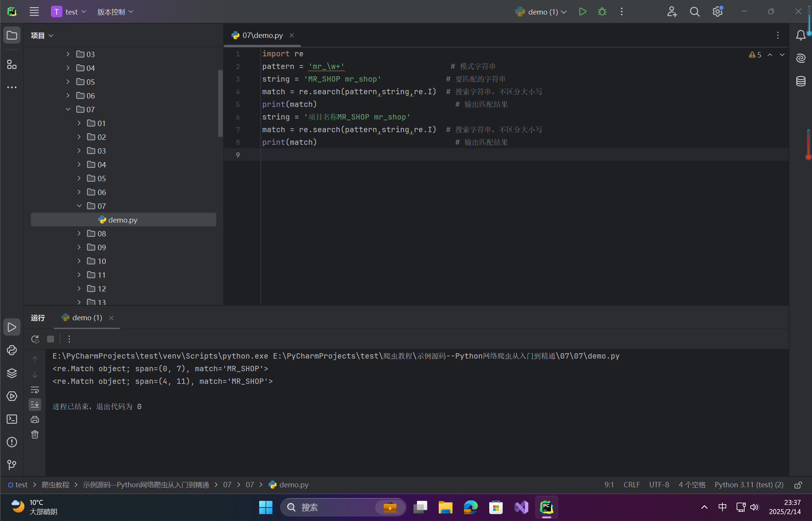
Task: Go to previous highlighted problem arrow
Action: click(770, 55)
